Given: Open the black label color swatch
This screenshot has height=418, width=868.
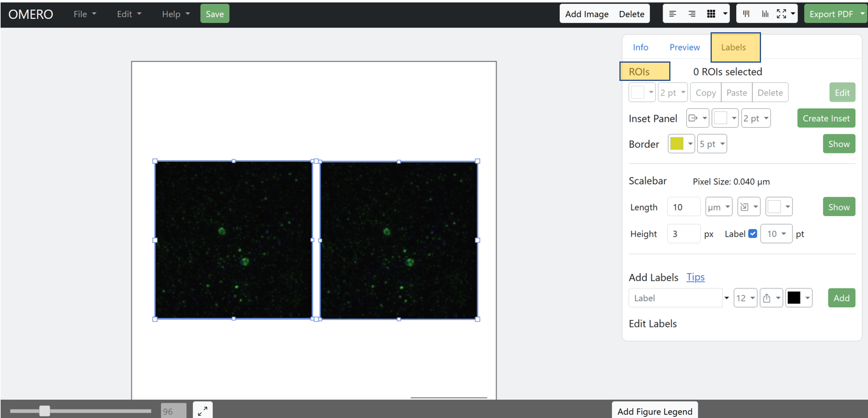Looking at the screenshot, I should click(x=799, y=298).
